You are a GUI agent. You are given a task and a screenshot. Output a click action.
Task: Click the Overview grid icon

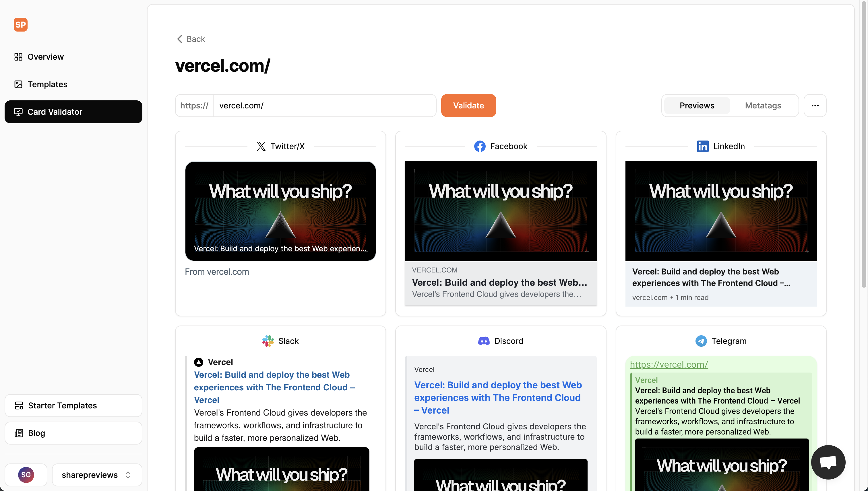pos(18,57)
